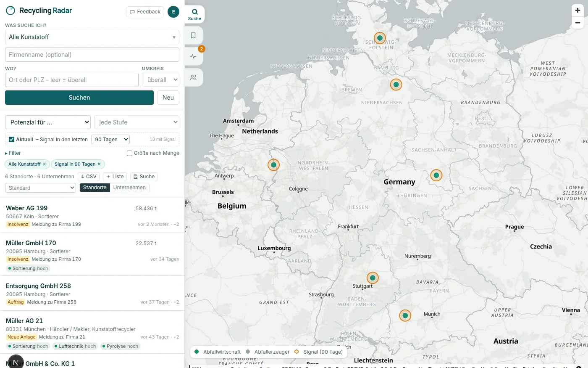588x368 pixels.
Task: Click the map marker west of Munich
Action: point(405,315)
